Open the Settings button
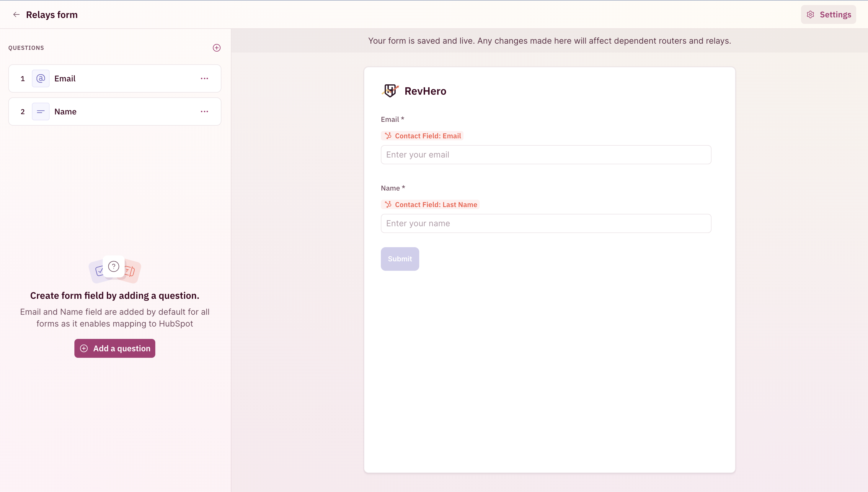 (x=828, y=14)
